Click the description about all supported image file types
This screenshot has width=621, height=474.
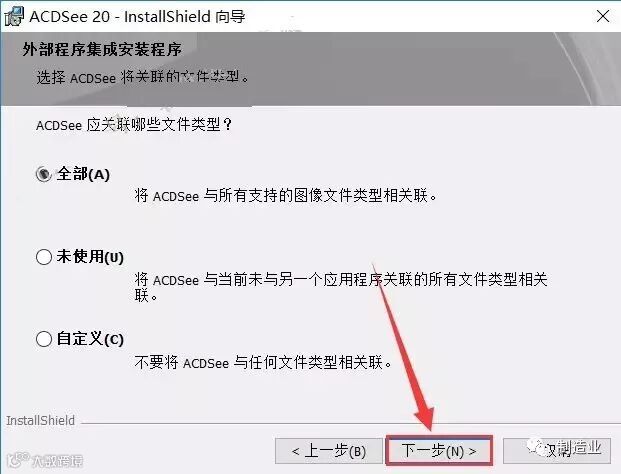[x=286, y=196]
